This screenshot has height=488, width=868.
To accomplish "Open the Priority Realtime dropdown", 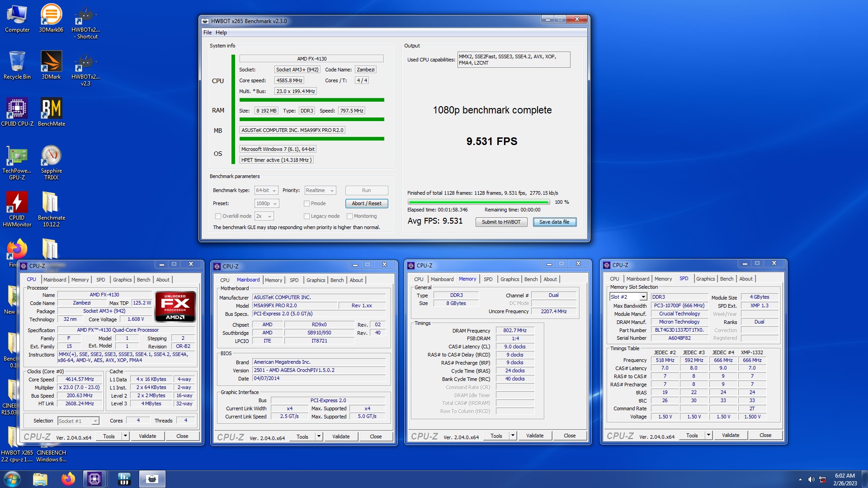I will (320, 190).
